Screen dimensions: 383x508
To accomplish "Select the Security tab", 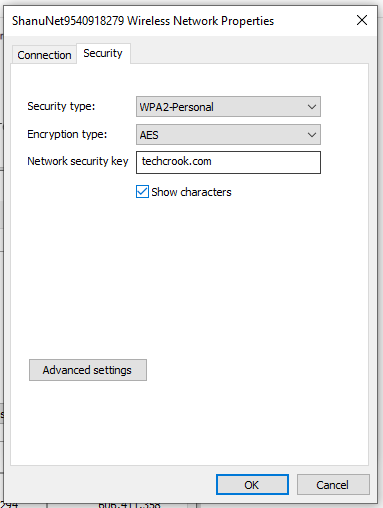I will pyautogui.click(x=103, y=53).
